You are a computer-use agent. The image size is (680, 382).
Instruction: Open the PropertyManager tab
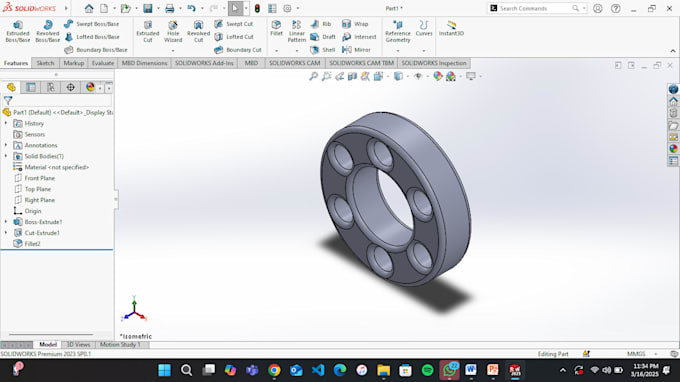point(31,87)
